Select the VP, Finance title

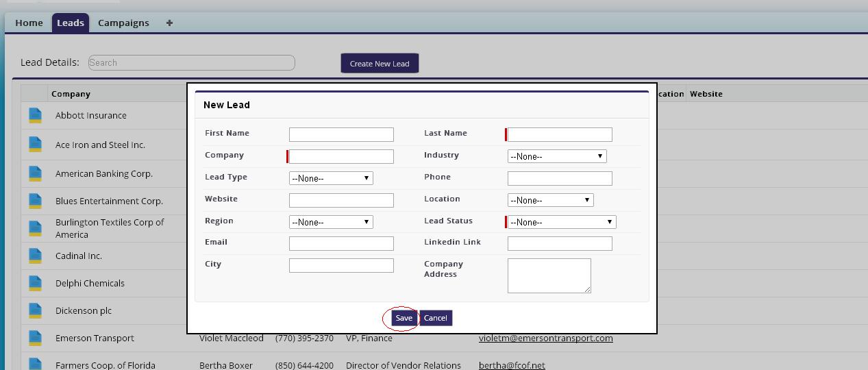(369, 338)
